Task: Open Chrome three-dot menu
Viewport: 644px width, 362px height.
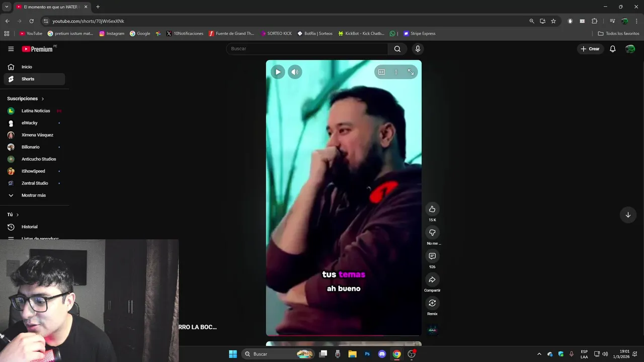Action: click(636, 21)
